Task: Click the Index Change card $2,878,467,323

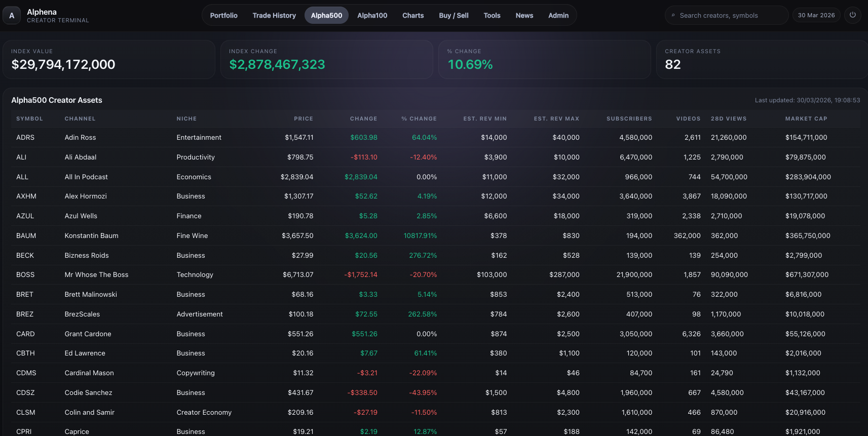Action: pos(327,59)
